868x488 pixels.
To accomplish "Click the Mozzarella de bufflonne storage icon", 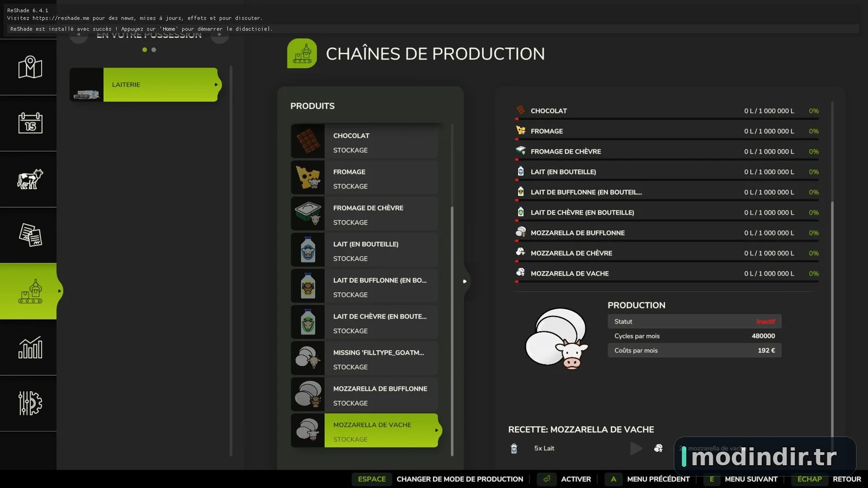I will point(520,232).
